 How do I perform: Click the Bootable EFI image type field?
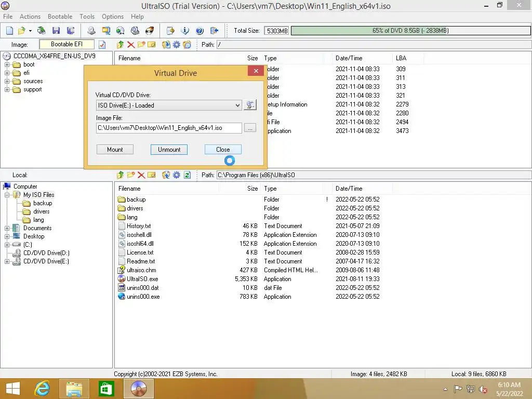pyautogui.click(x=66, y=44)
